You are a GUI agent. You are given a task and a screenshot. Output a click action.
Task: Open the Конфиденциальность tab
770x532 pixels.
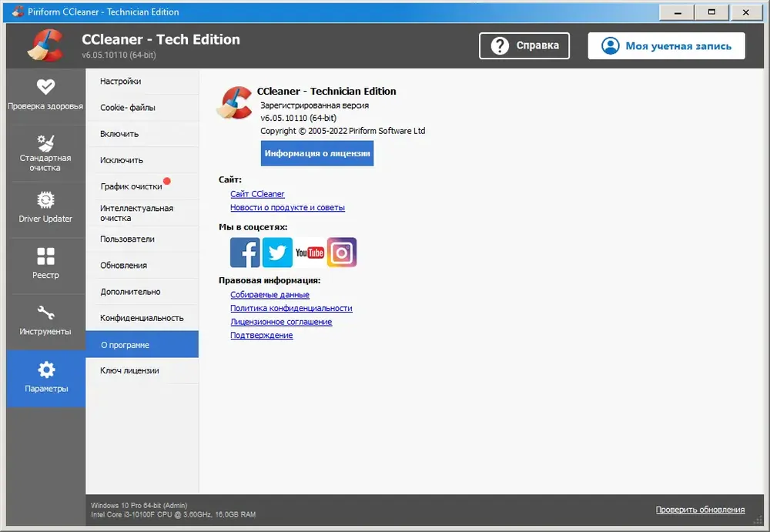point(142,318)
